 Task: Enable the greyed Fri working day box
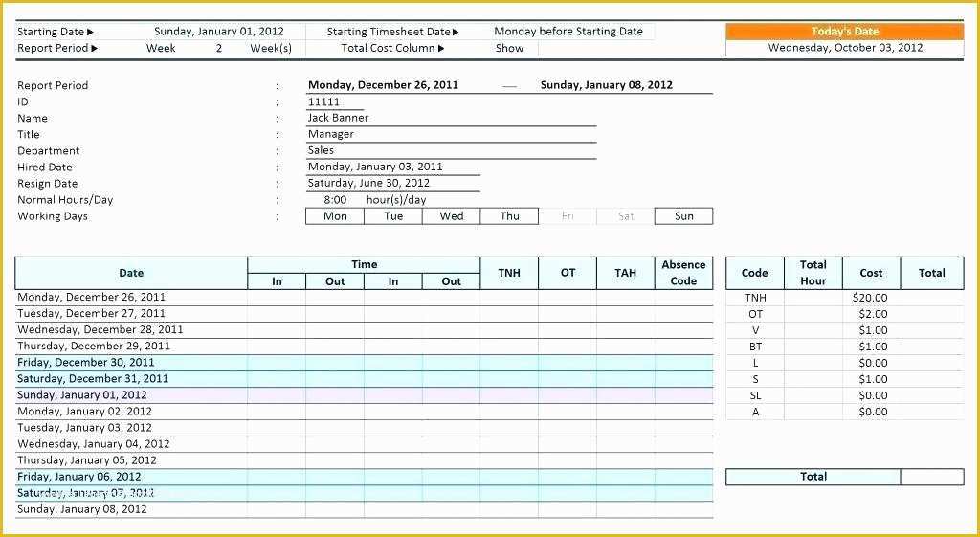click(x=568, y=216)
